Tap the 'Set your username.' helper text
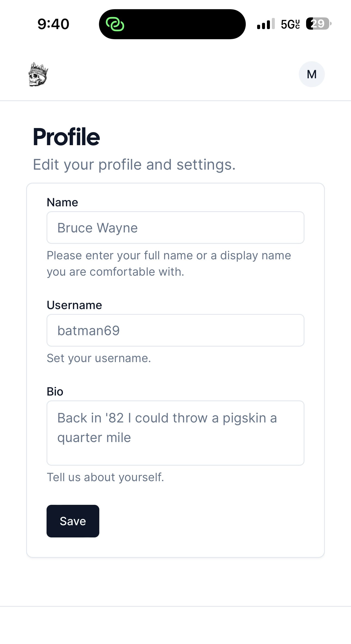Viewport: 351px width, 644px height. pos(99,358)
